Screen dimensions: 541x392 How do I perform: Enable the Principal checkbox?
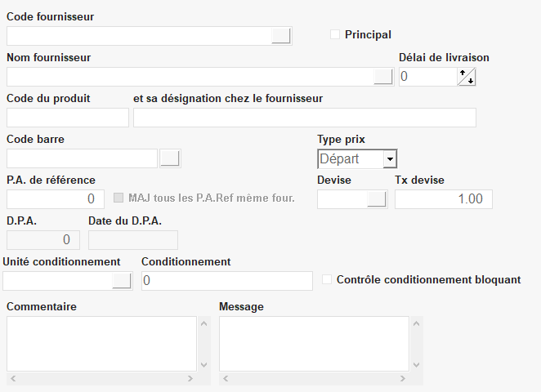(335, 34)
